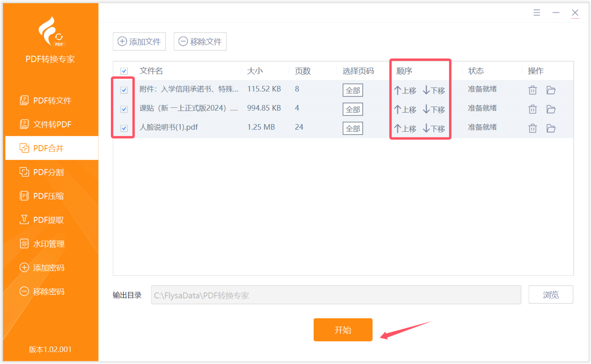Move 人脸说明书(1).pdf up with 上移 arrow

[x=405, y=129]
